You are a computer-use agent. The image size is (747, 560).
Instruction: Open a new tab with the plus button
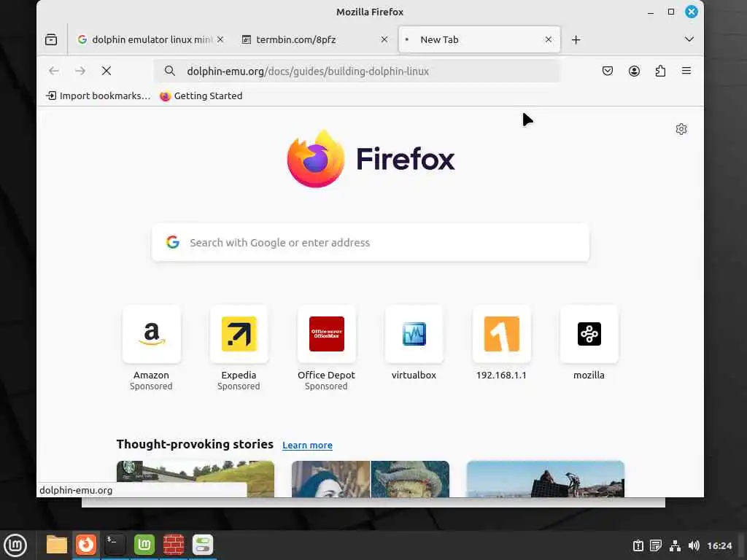tap(576, 39)
